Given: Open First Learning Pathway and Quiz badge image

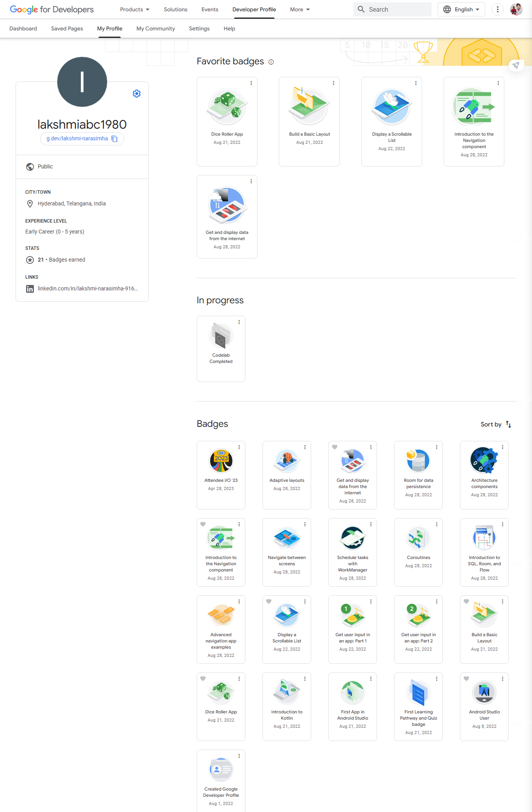Looking at the screenshot, I should pos(419,692).
